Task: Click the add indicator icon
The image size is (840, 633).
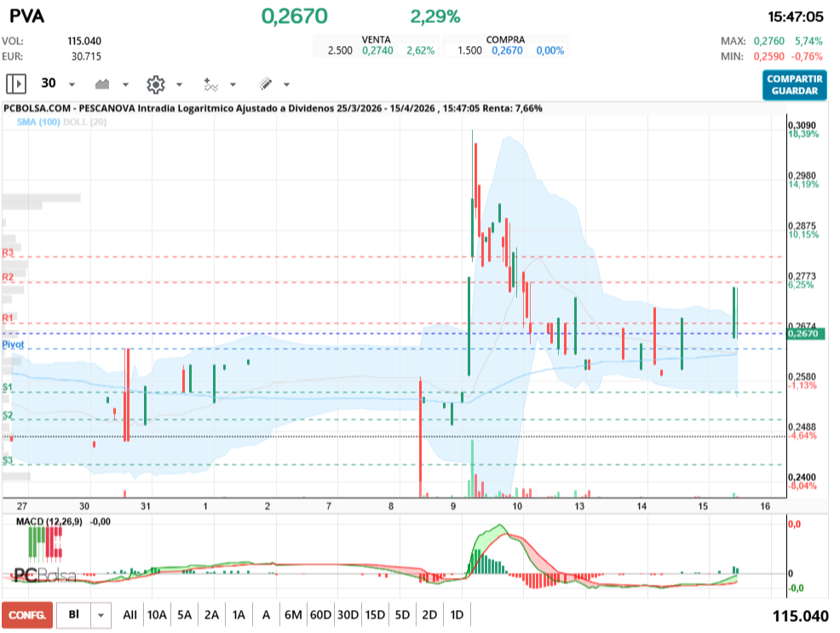Action: [x=210, y=83]
